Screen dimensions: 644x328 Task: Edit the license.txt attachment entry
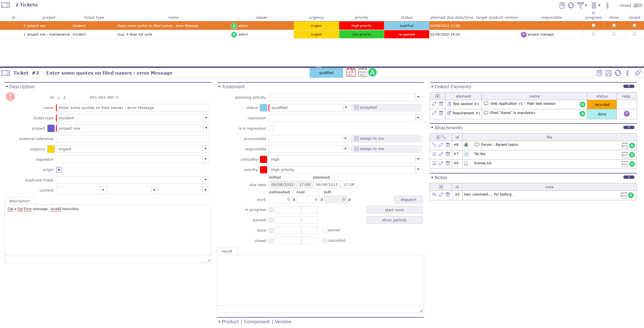[x=441, y=163]
